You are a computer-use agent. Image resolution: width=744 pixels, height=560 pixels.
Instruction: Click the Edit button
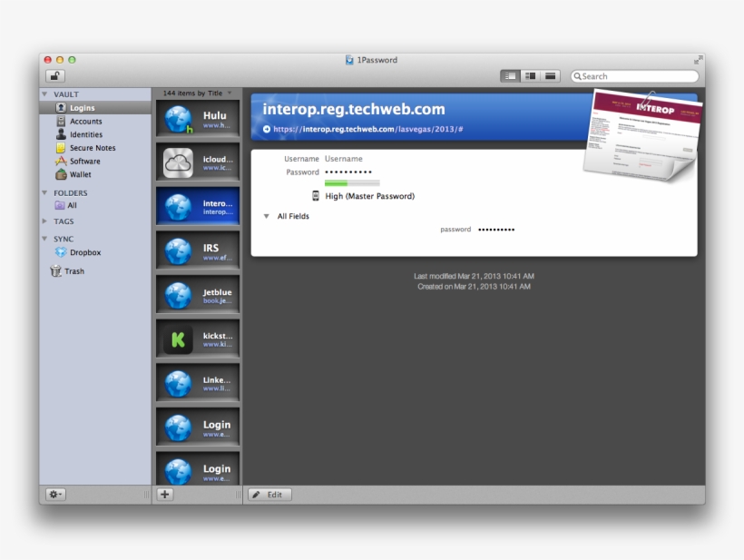pos(269,495)
